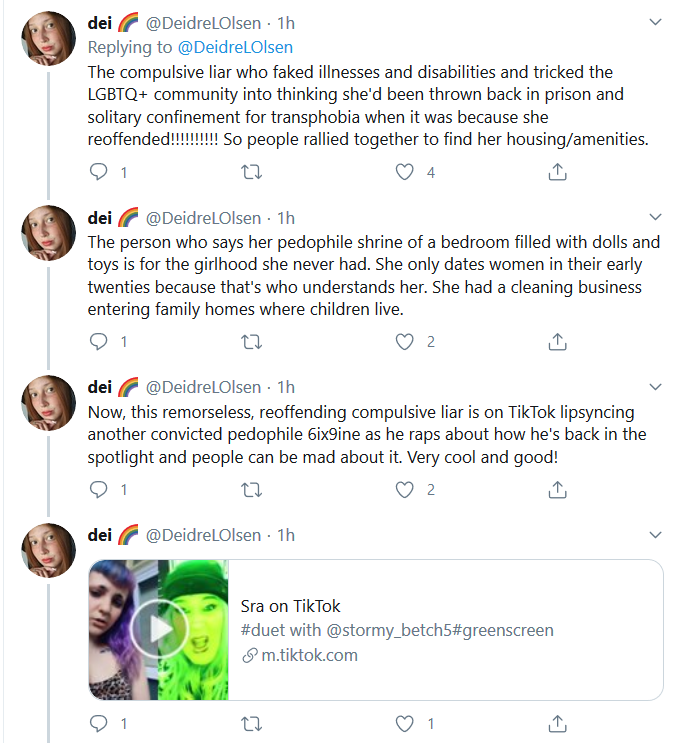Share the first tweet in the thread
The width and height of the screenshot is (677, 743).
click(557, 172)
